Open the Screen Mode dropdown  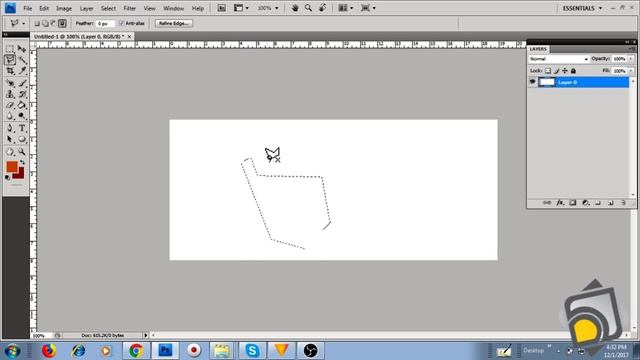click(368, 8)
